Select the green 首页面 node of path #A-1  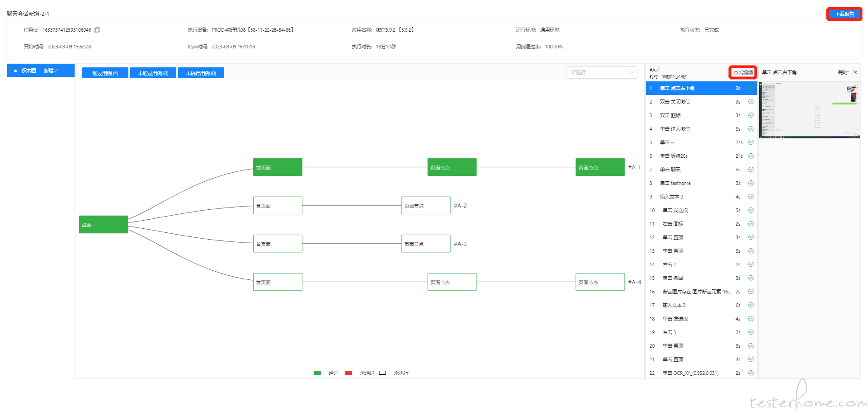[278, 167]
